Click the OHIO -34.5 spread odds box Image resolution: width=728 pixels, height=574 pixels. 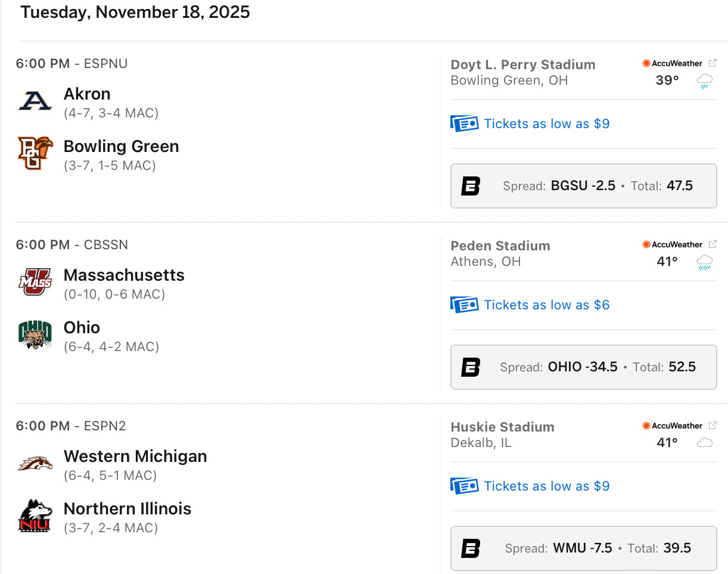[x=583, y=367]
